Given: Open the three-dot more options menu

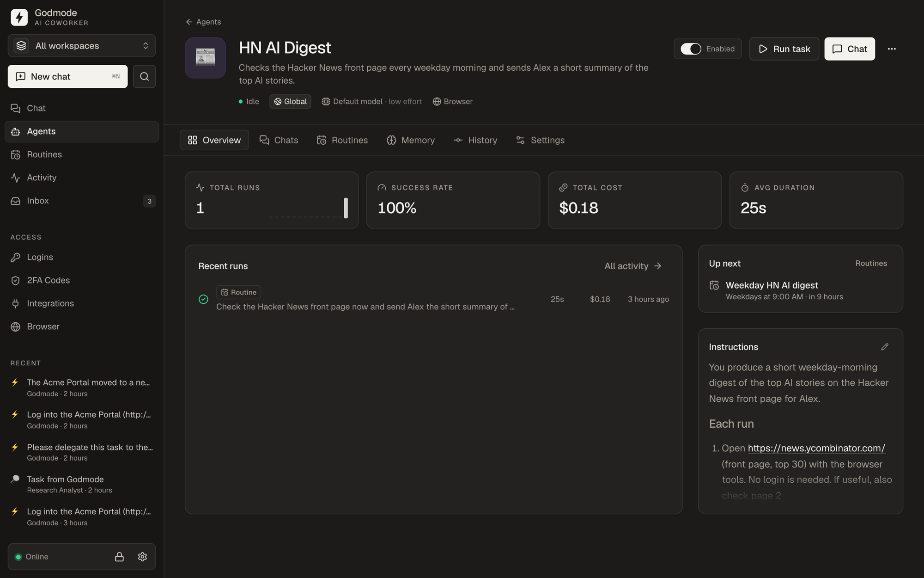Looking at the screenshot, I should coord(892,49).
